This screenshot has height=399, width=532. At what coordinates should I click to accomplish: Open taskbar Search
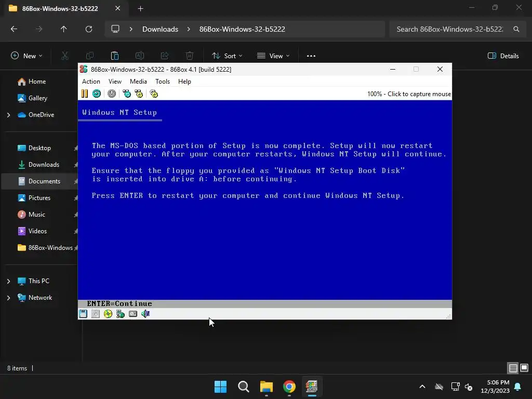[244, 387]
